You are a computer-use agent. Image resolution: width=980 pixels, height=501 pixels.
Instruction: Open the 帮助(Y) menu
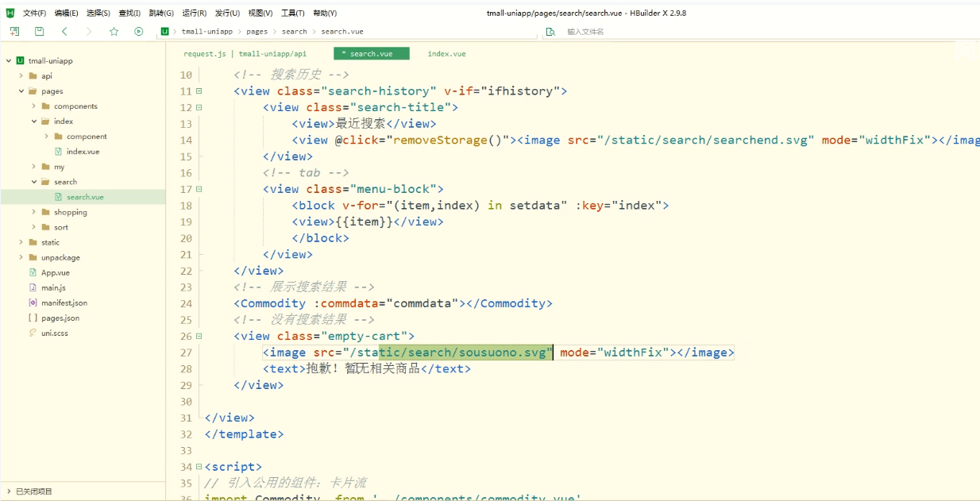pyautogui.click(x=325, y=13)
